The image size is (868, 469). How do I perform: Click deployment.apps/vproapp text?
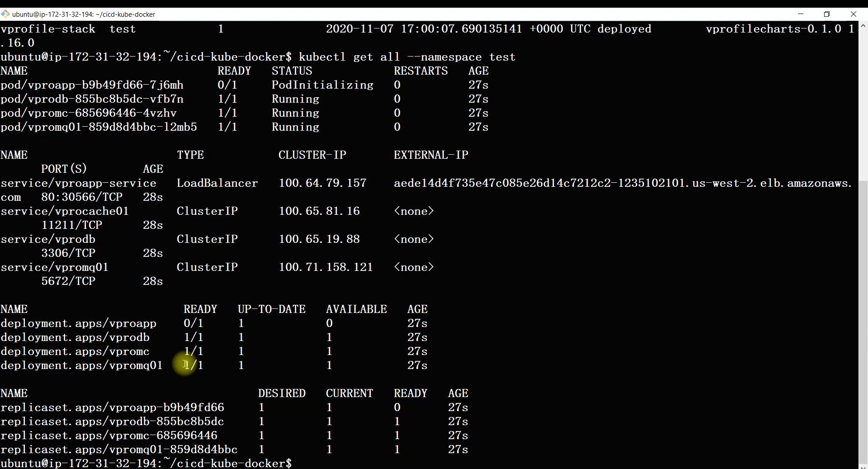pos(78,323)
